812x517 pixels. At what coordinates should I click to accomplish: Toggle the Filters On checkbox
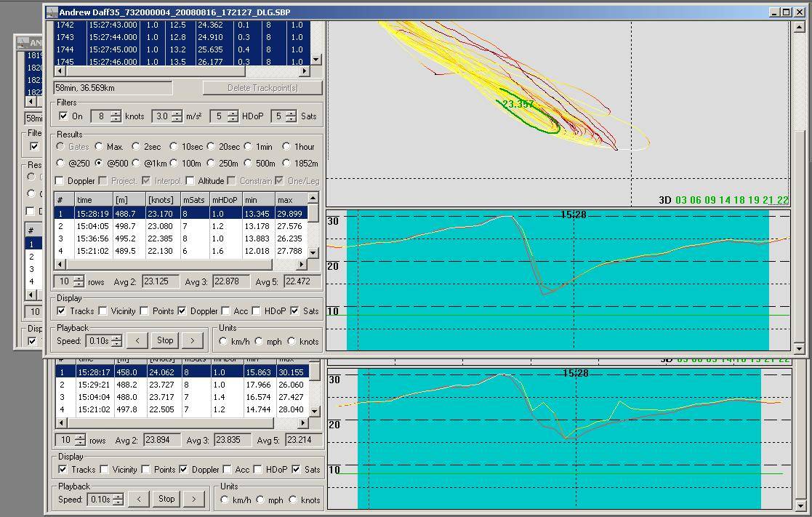(x=64, y=116)
